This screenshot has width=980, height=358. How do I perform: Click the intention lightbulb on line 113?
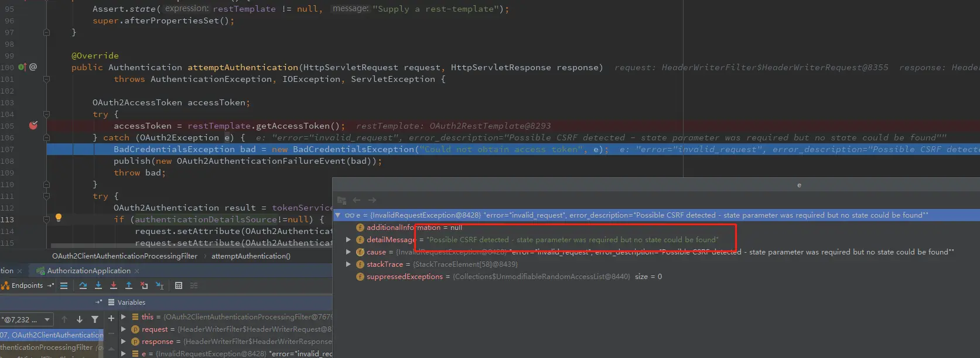point(59,218)
